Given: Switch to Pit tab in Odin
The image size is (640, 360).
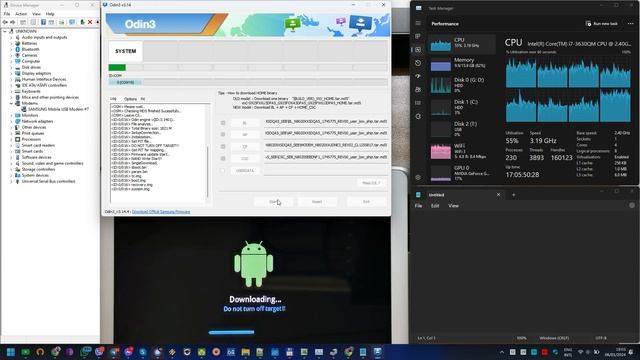Looking at the screenshot, I should [143, 99].
